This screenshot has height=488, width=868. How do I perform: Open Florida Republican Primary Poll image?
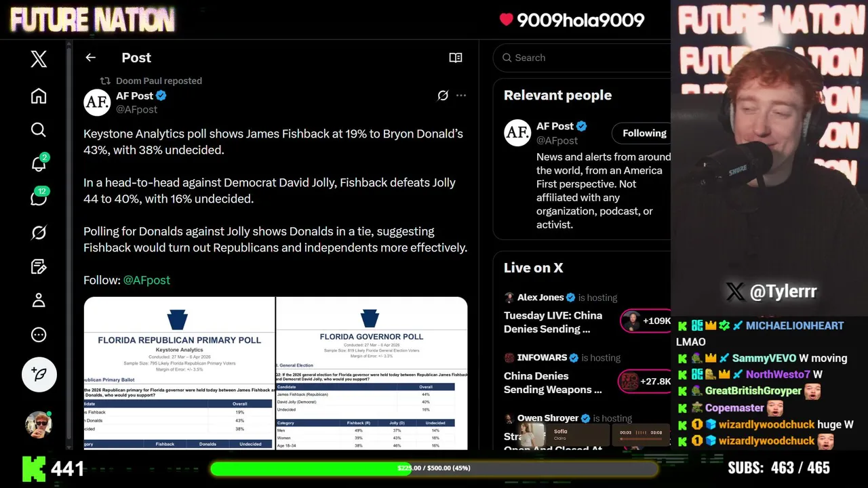pyautogui.click(x=179, y=373)
